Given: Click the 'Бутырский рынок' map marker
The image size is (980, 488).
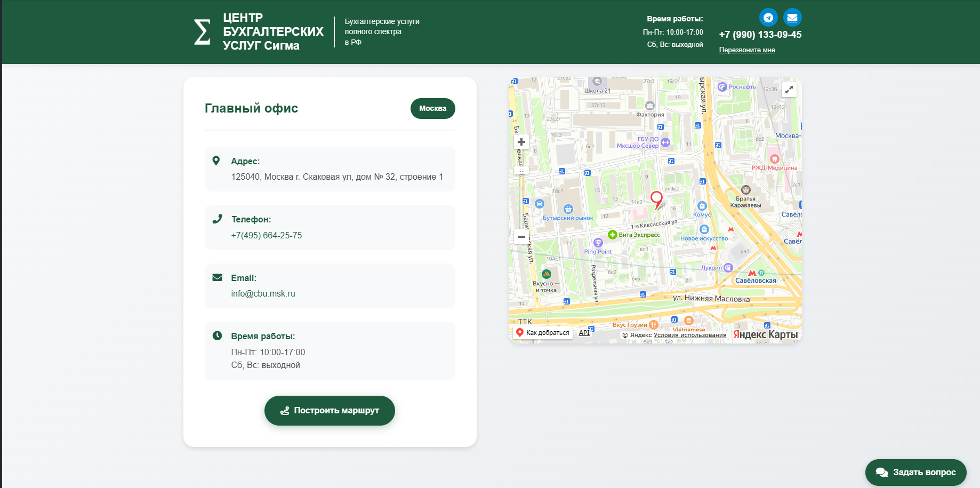Looking at the screenshot, I should (x=568, y=209).
